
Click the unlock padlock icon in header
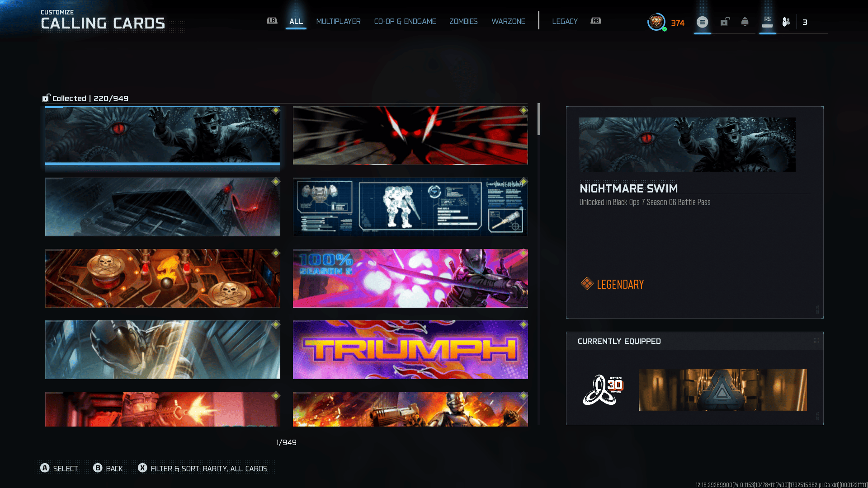725,22
